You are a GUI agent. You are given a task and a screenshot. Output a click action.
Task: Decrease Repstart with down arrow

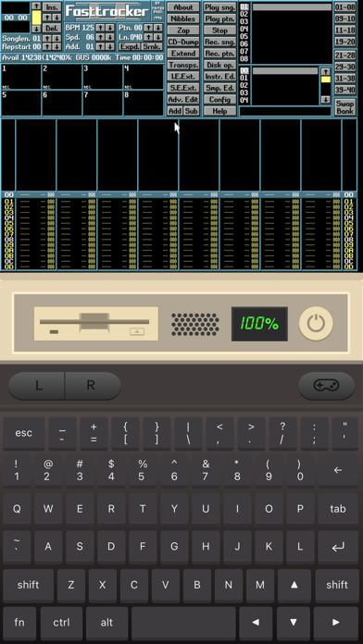(56, 46)
